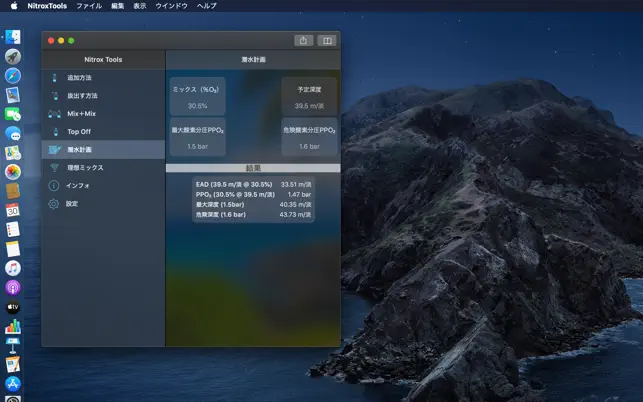Click the 最大深度 (1.5bar) result 40.35
643x402 pixels.
pos(295,204)
